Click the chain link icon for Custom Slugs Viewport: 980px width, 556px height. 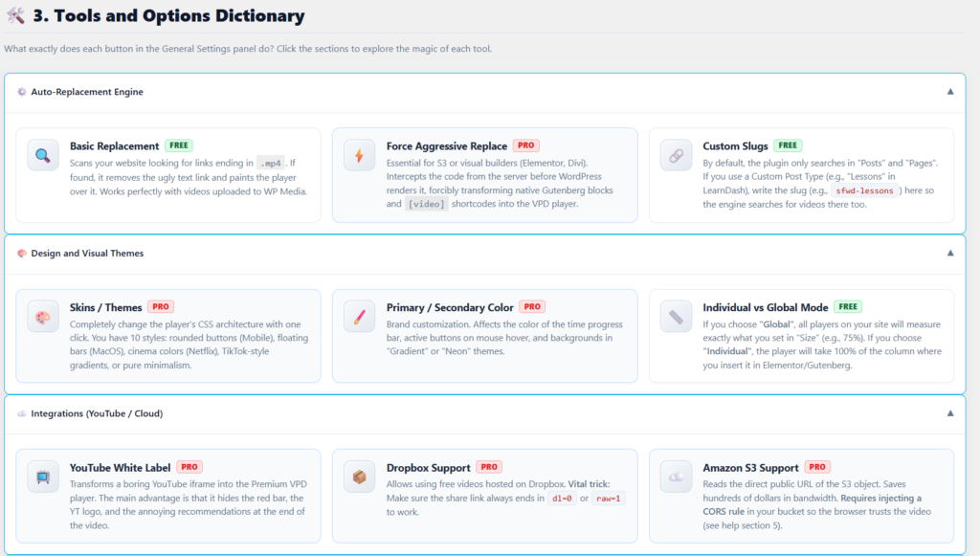[677, 155]
